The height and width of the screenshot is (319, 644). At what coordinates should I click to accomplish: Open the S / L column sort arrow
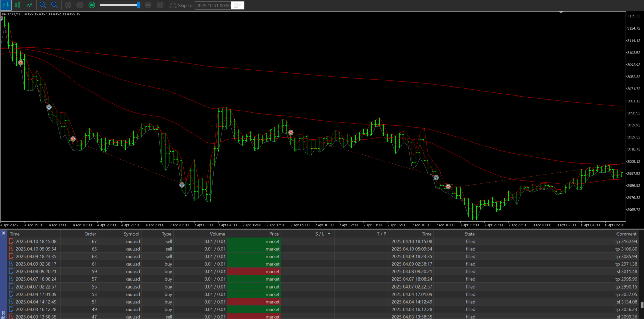click(x=329, y=234)
